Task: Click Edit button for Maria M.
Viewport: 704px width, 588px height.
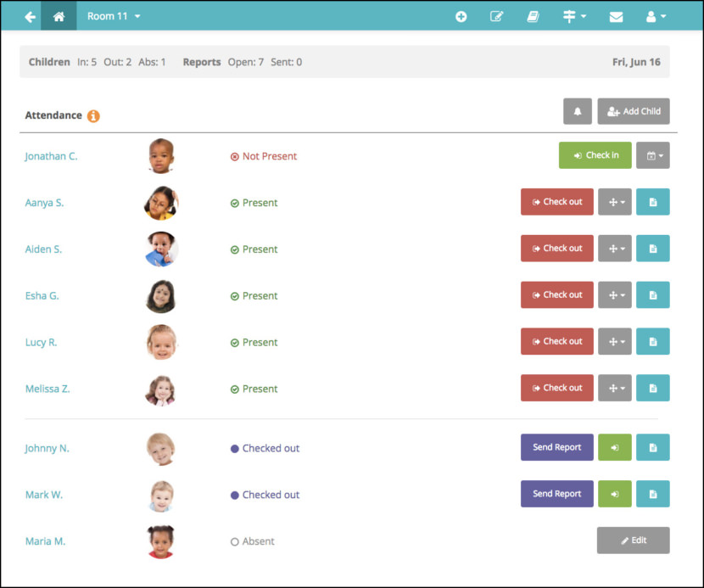Action: pos(633,540)
